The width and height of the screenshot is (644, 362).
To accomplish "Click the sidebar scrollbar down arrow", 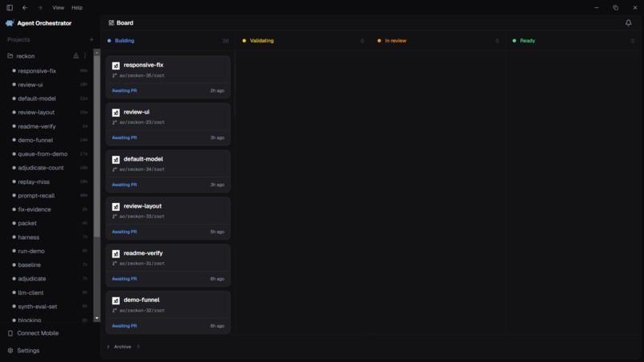I will [x=97, y=318].
